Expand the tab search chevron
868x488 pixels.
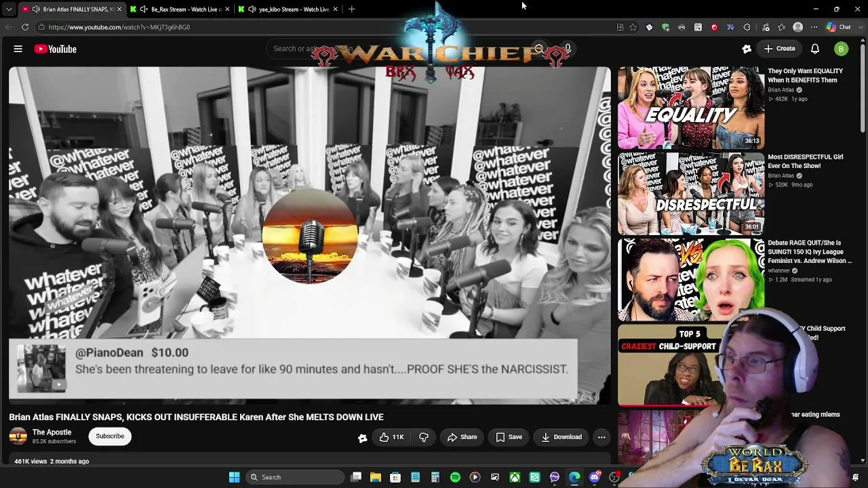tap(9, 9)
